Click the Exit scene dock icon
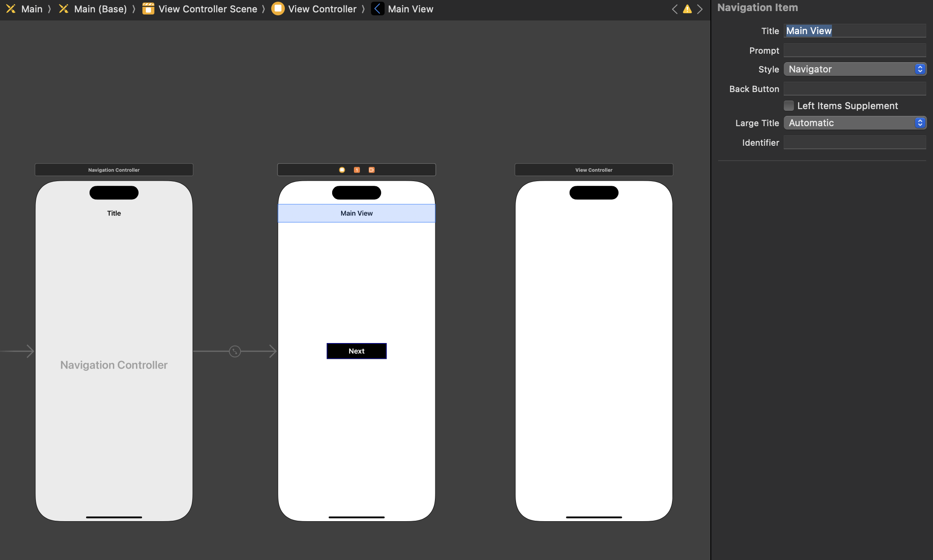 click(371, 170)
